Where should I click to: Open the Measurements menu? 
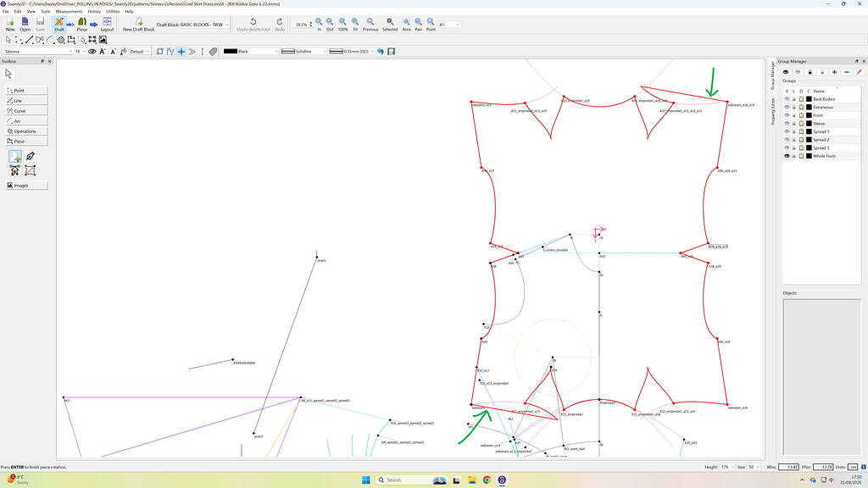[x=70, y=11]
